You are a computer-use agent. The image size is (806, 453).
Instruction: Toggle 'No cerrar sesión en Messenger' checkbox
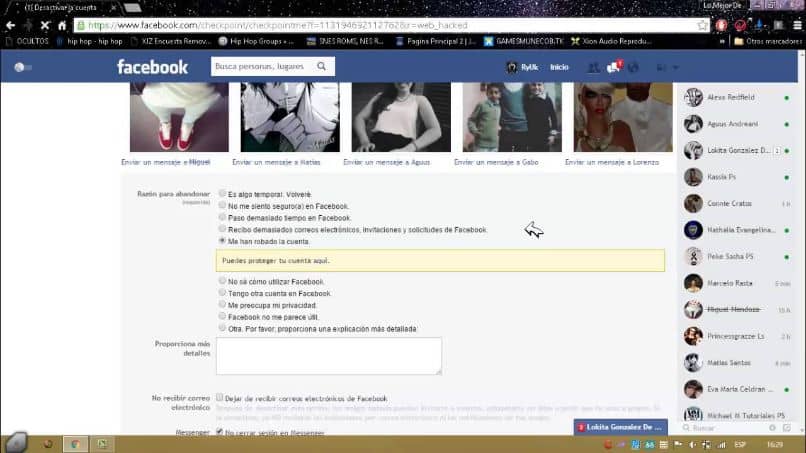click(219, 432)
